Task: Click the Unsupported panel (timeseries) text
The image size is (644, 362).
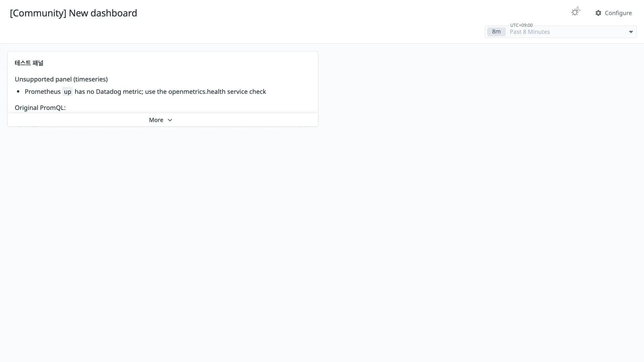Action: tap(61, 79)
